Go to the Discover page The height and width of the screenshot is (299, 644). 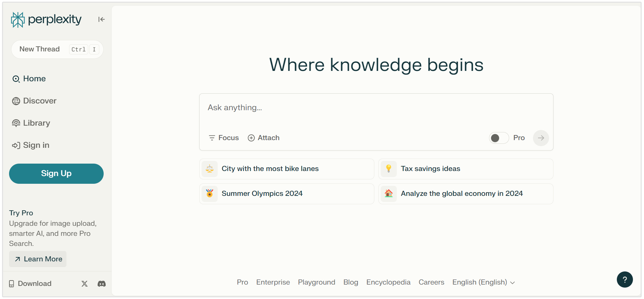click(40, 101)
